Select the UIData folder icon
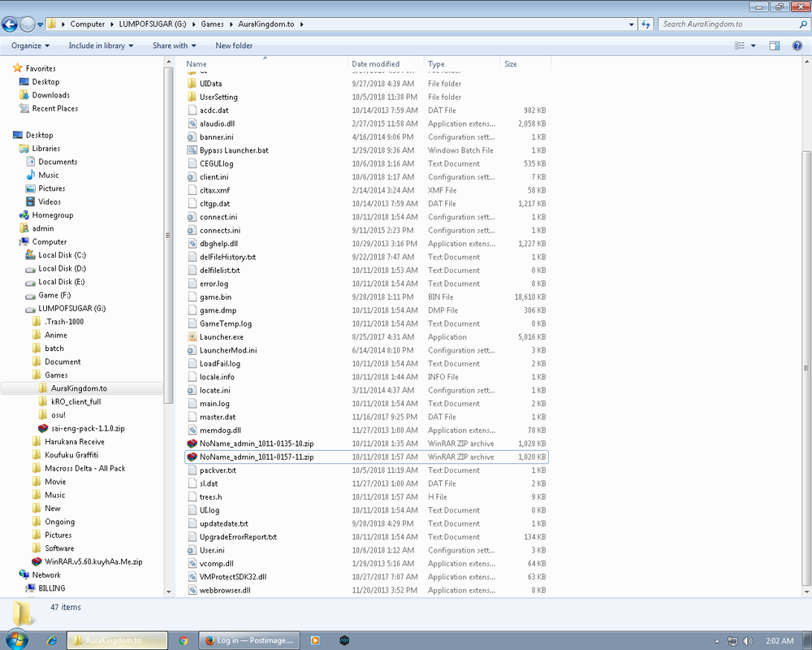This screenshot has width=812, height=650. (x=192, y=84)
